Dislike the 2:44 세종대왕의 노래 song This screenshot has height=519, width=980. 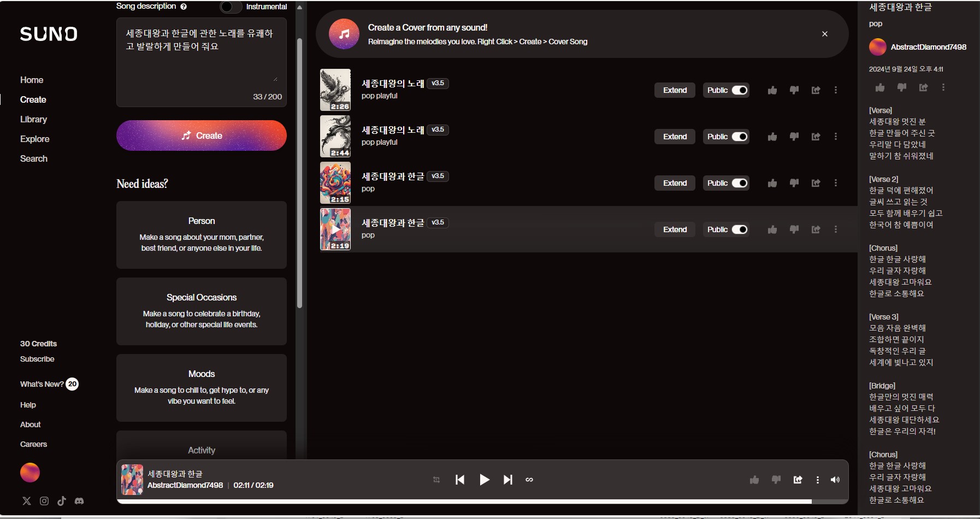(794, 137)
